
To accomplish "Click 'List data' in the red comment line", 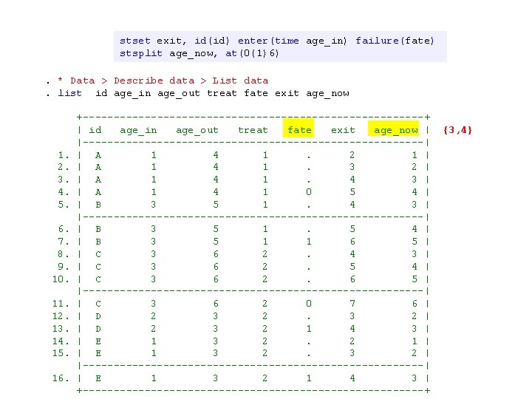I will click(x=240, y=81).
